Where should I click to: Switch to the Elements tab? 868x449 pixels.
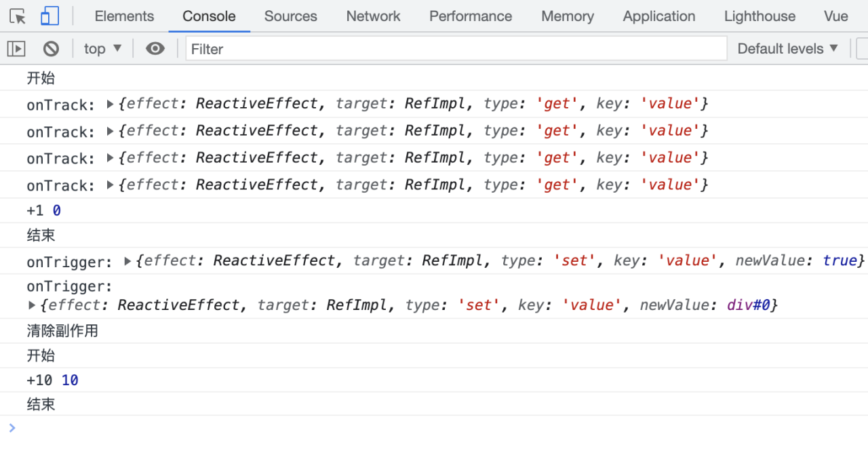click(124, 16)
